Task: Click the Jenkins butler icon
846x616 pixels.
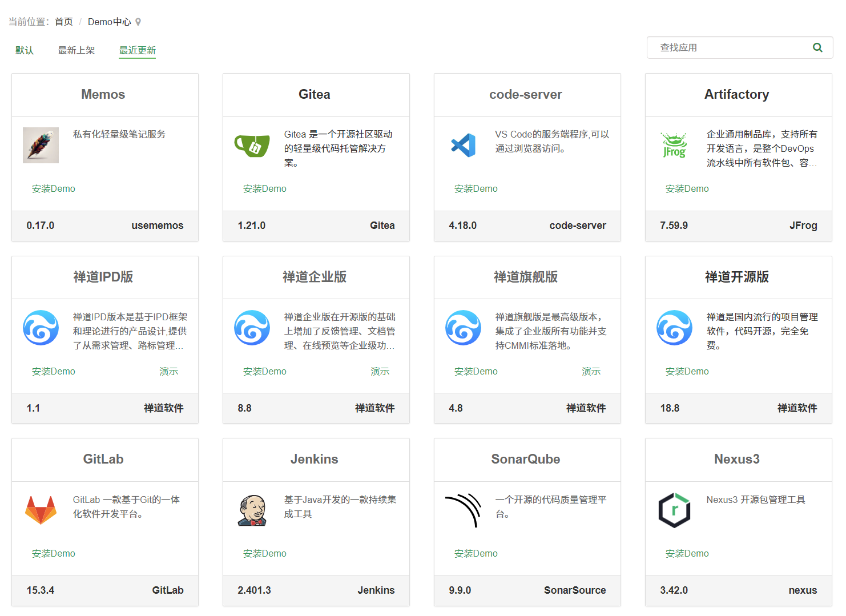Action: 252,510
